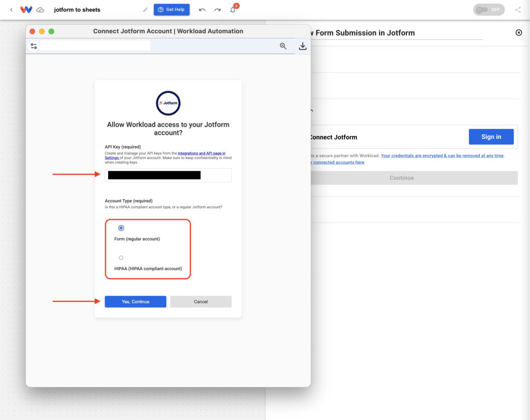
Task: Click Yes, Continue button
Action: click(x=135, y=301)
